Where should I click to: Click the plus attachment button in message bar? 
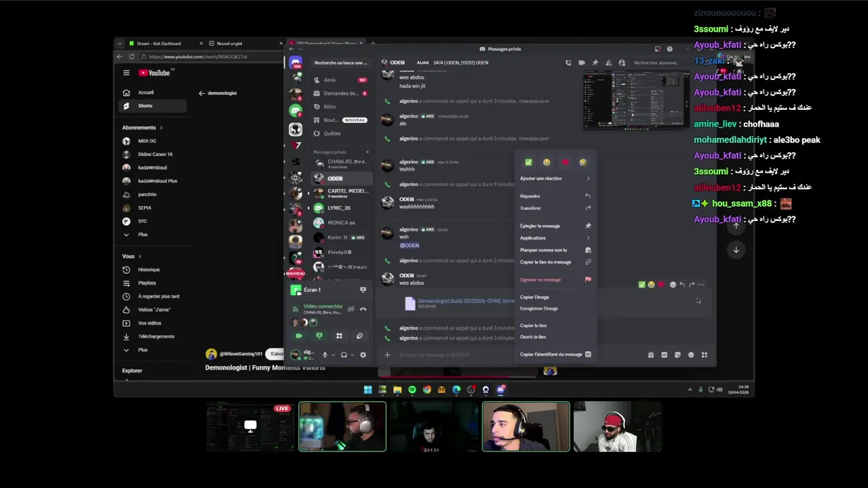[x=387, y=354]
